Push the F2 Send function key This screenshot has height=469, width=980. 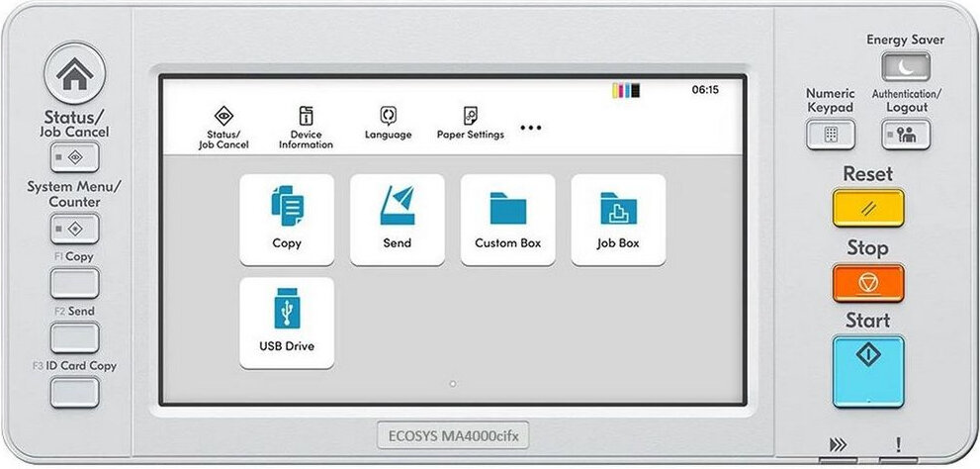pos(74,337)
